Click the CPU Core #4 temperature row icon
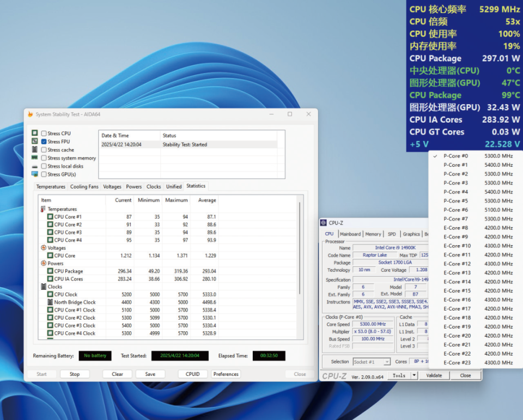Image resolution: width=523 pixels, height=420 pixels. pos(50,240)
